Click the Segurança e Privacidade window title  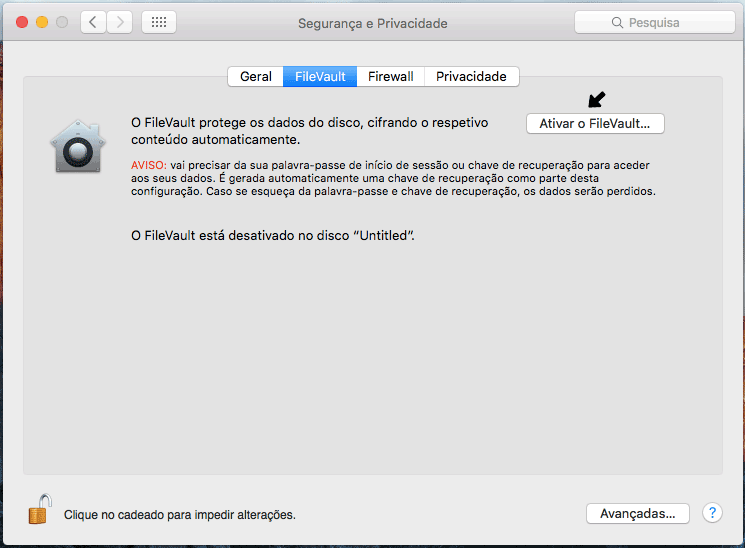372,23
